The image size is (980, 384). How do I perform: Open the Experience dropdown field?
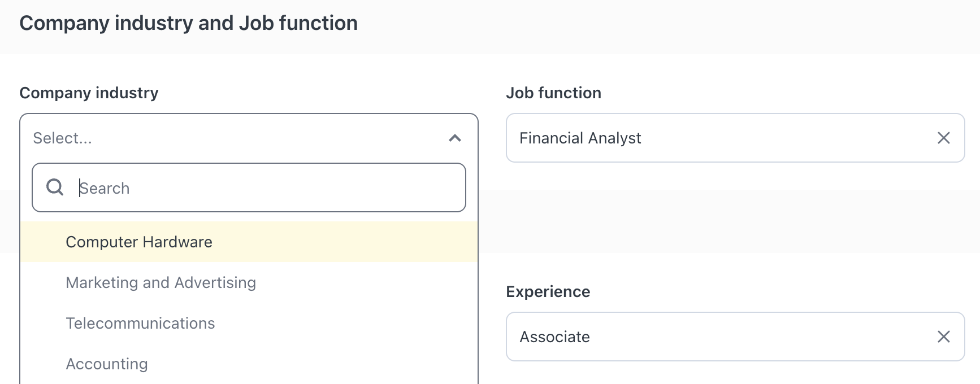click(735, 337)
